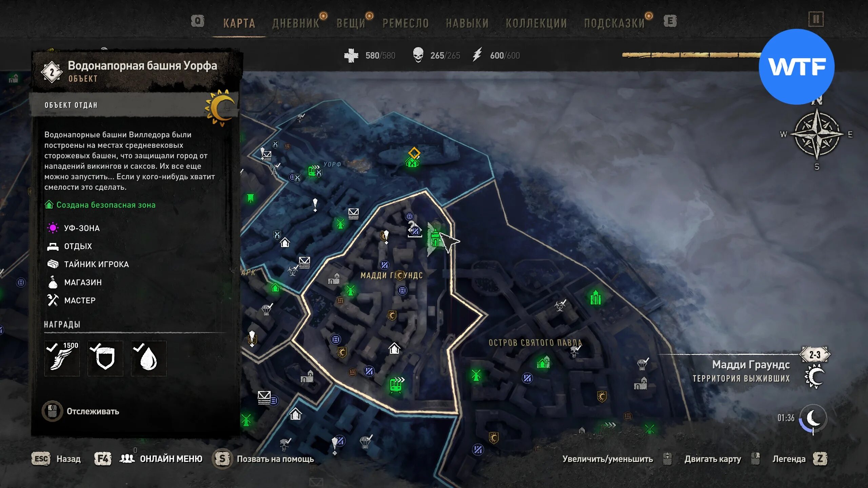
Task: Select the green metro station icon in Мадди Граундс
Action: pyautogui.click(x=396, y=385)
